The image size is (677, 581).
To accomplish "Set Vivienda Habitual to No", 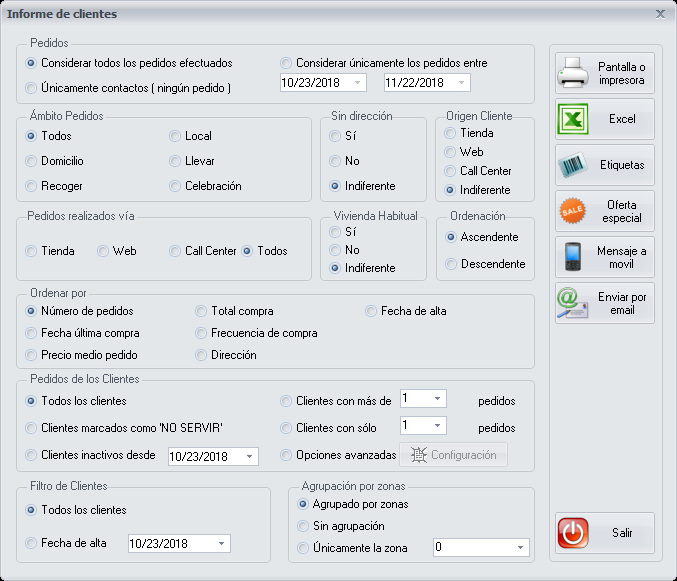I will (335, 250).
